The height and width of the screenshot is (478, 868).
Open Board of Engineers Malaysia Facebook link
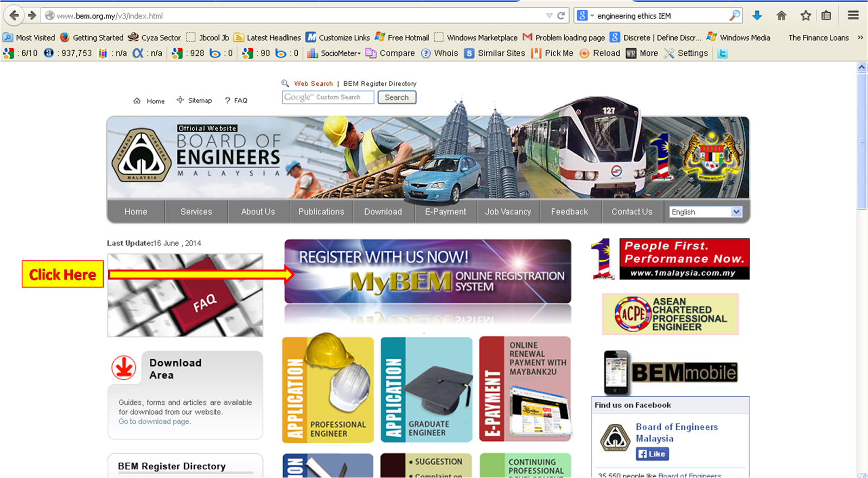point(676,433)
